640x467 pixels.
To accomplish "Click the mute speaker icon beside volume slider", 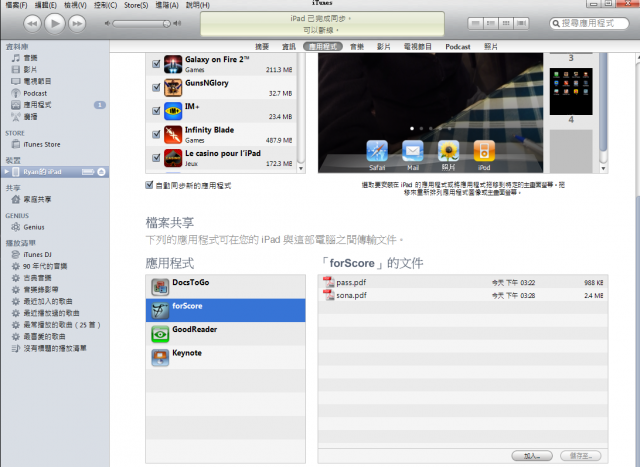I will coord(107,24).
